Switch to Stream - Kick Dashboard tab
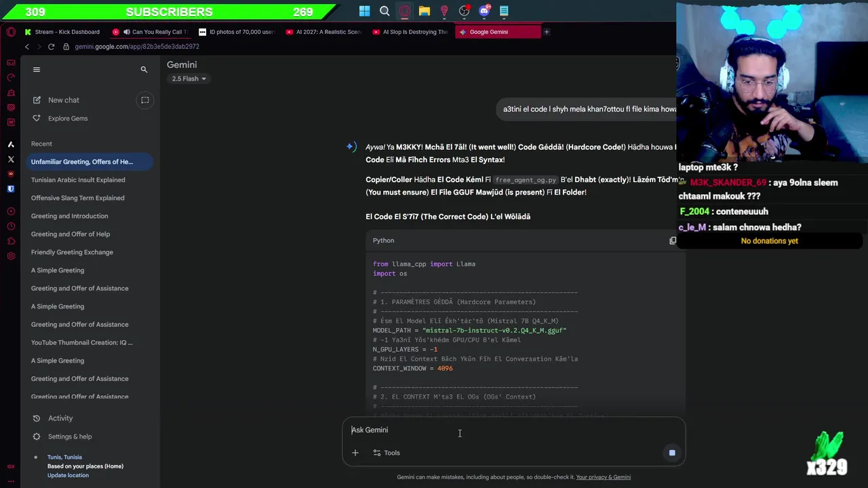Screen dimensions: 868x488 pos(62,32)
